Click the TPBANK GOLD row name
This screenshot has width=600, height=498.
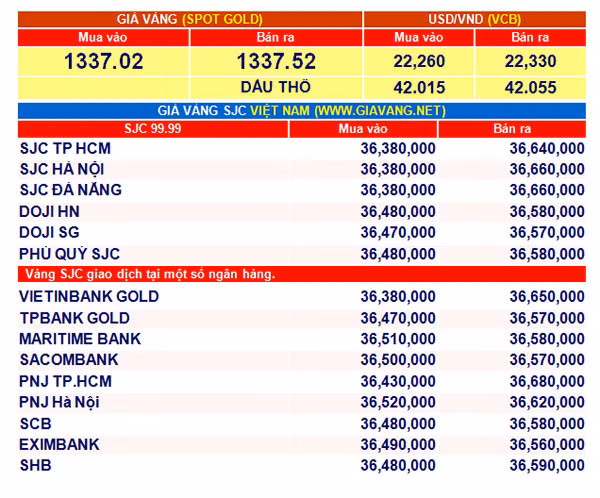click(x=75, y=318)
